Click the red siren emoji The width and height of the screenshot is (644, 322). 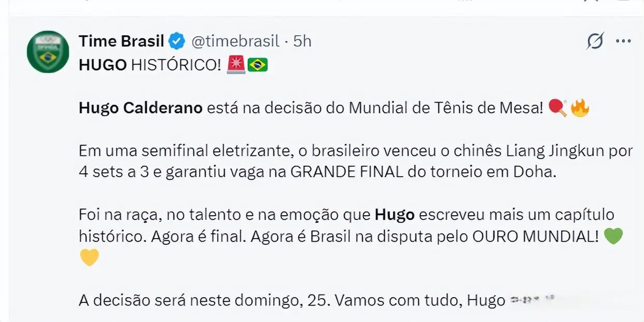click(236, 65)
